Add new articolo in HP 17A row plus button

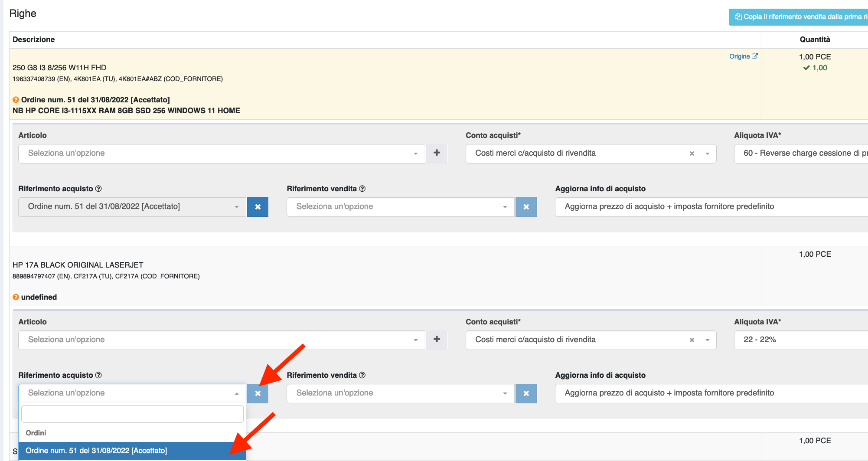437,339
